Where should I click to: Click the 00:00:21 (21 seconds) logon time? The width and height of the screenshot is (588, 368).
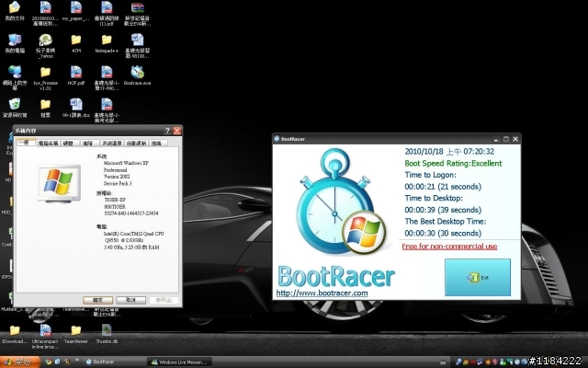coord(443,187)
